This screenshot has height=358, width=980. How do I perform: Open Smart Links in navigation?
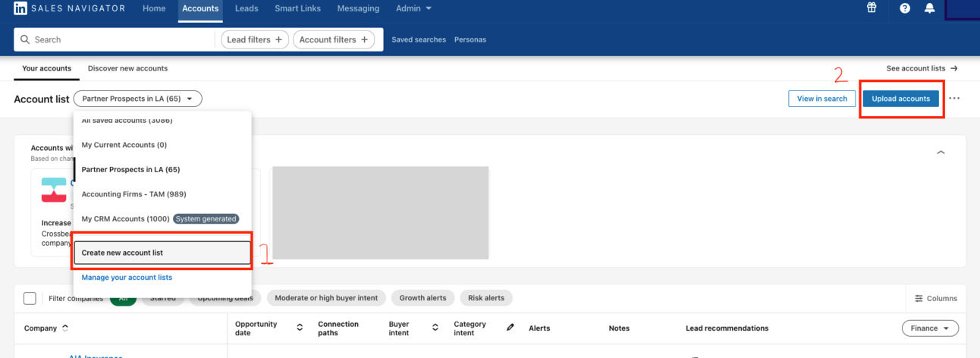coord(297,8)
